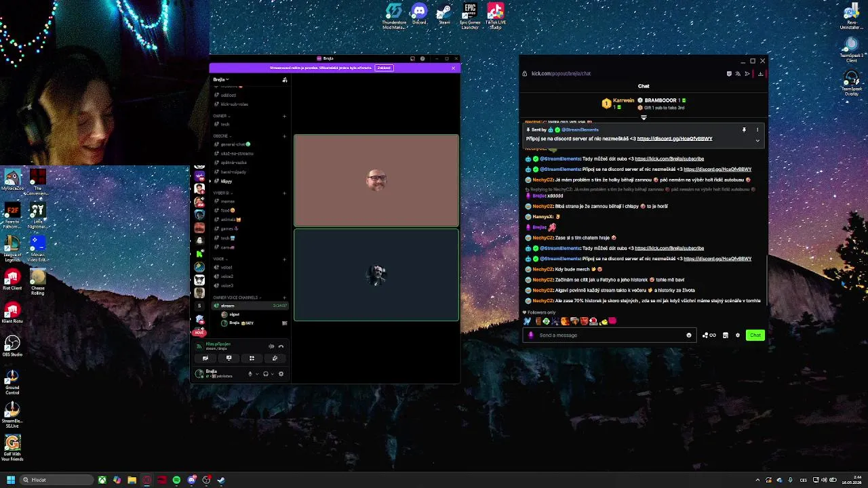Open Kick chat shop icon

pyautogui.click(x=726, y=335)
